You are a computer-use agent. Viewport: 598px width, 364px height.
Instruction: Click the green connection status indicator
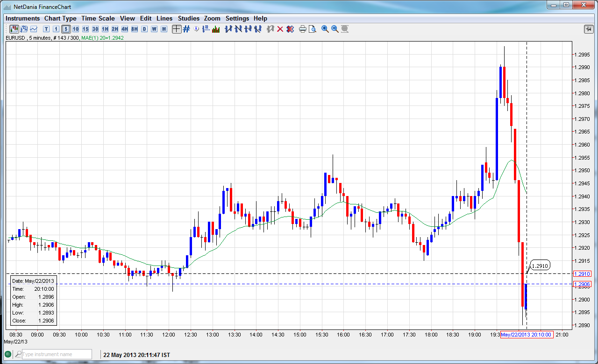pyautogui.click(x=8, y=355)
